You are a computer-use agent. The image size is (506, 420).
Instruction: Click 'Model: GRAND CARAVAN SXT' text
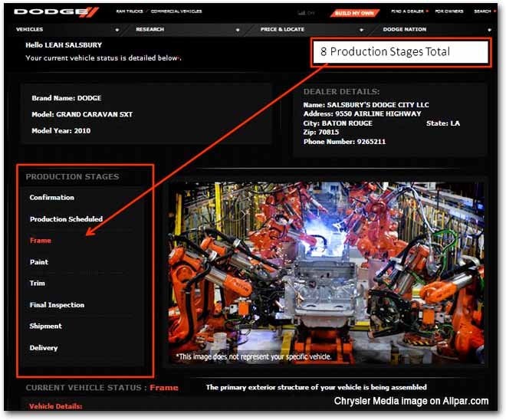coord(82,114)
